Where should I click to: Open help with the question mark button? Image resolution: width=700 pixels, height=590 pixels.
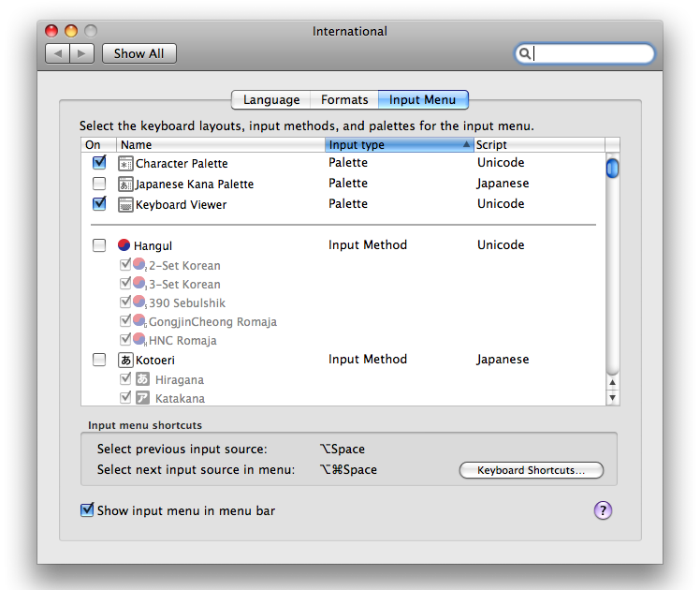603,510
